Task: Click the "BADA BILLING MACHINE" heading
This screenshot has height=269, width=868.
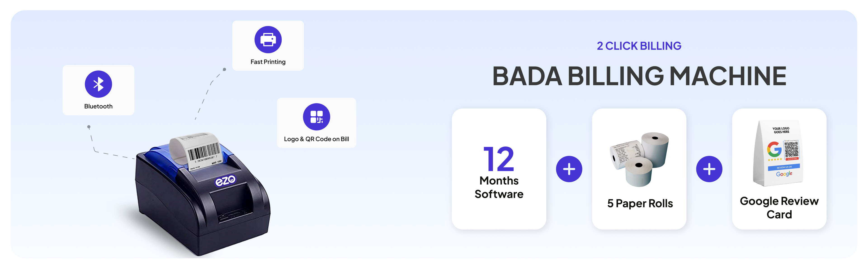Action: pos(639,76)
